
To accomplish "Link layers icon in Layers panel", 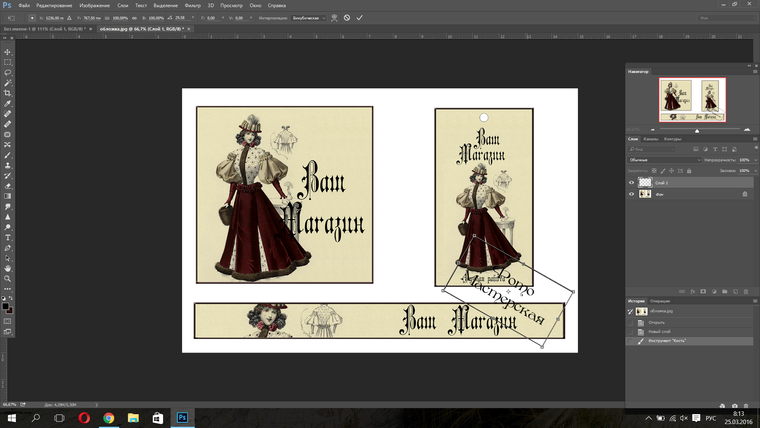I will (682, 291).
